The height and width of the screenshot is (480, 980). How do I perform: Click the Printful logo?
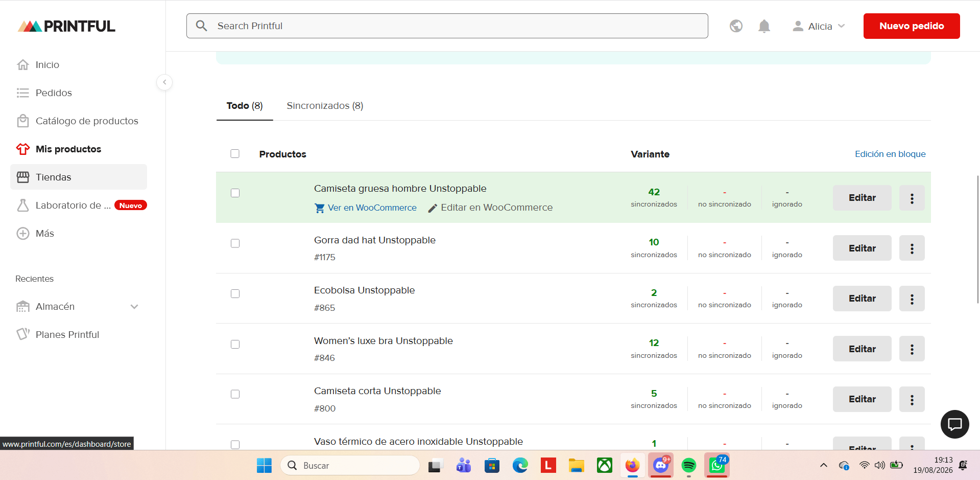[x=66, y=26]
